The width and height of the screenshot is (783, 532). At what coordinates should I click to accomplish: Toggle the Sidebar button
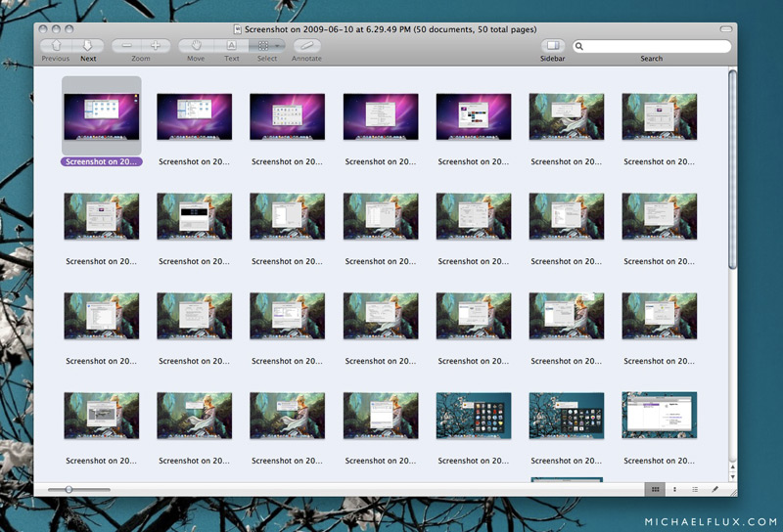[552, 46]
